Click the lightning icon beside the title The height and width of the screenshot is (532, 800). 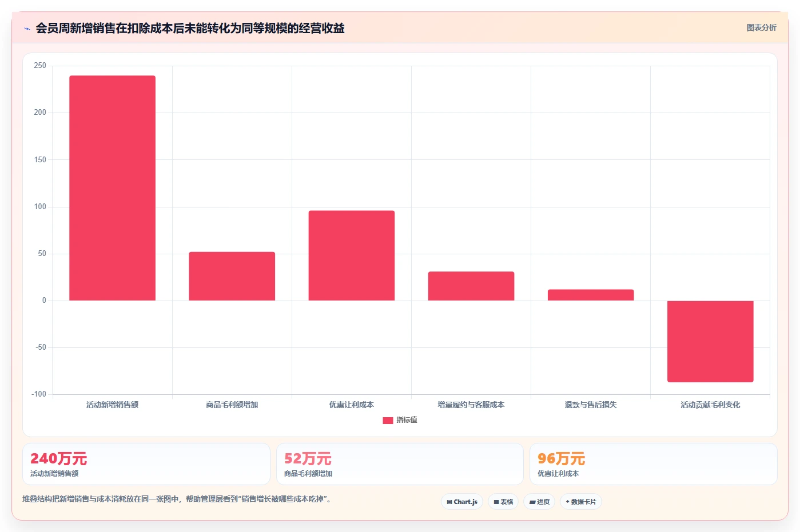(x=27, y=29)
